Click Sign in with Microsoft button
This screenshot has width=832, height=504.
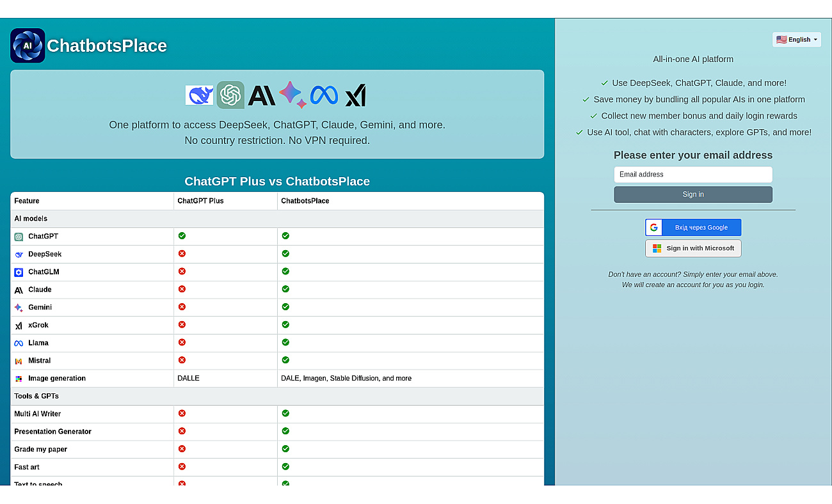(x=693, y=248)
